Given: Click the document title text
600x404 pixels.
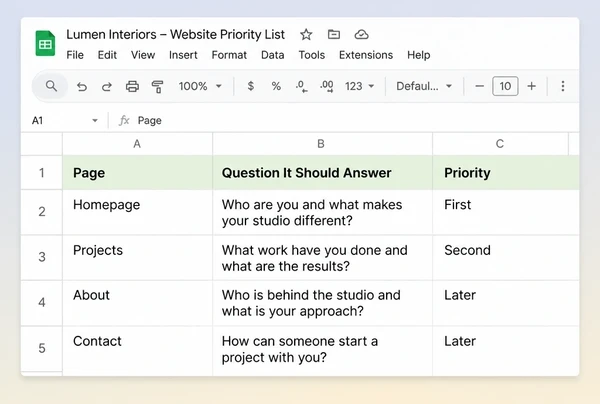Looking at the screenshot, I should click(175, 34).
